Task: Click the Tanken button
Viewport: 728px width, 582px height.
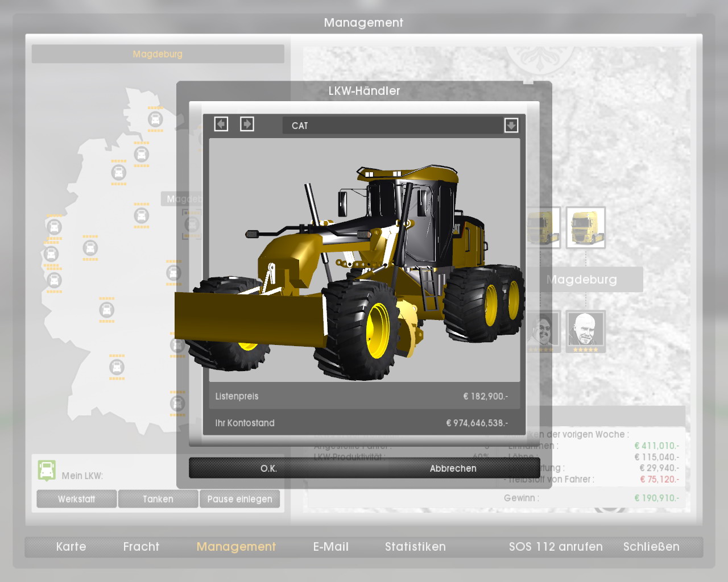Action: tap(158, 499)
